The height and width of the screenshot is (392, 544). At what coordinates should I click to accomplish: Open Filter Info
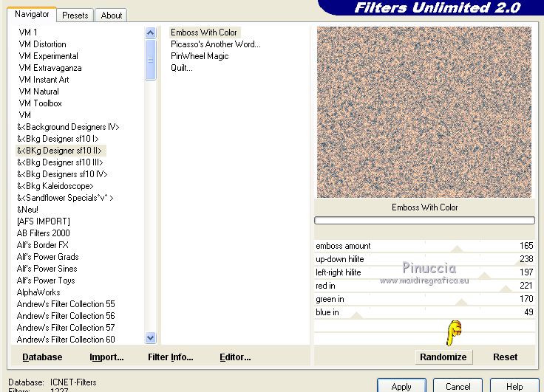[x=170, y=357]
